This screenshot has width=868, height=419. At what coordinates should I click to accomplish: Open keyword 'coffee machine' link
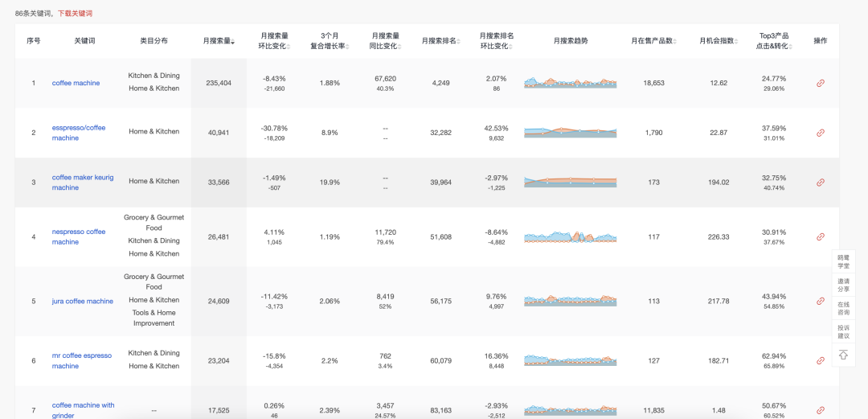point(76,83)
